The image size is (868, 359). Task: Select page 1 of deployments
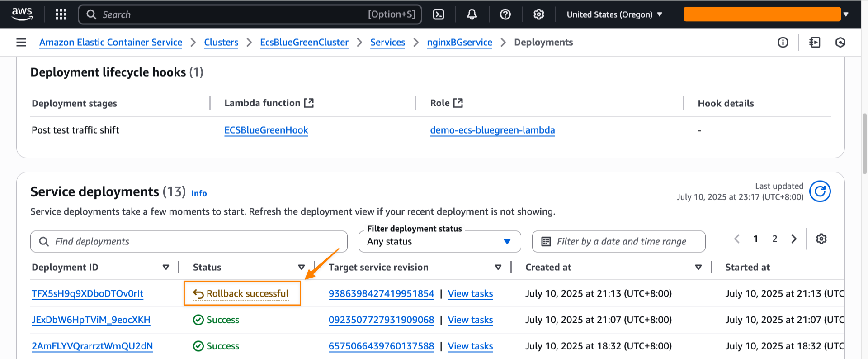755,239
